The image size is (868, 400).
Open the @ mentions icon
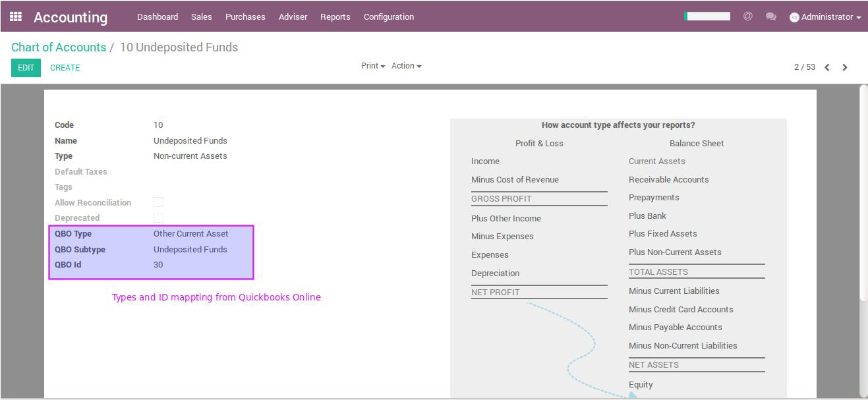[x=748, y=16]
